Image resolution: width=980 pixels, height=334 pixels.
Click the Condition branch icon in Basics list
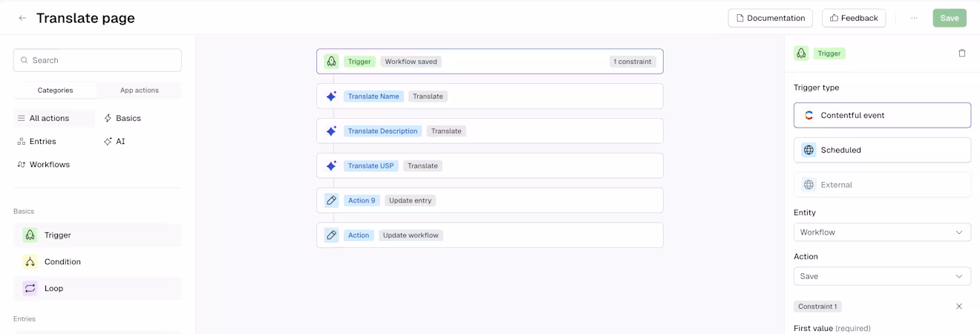point(30,262)
